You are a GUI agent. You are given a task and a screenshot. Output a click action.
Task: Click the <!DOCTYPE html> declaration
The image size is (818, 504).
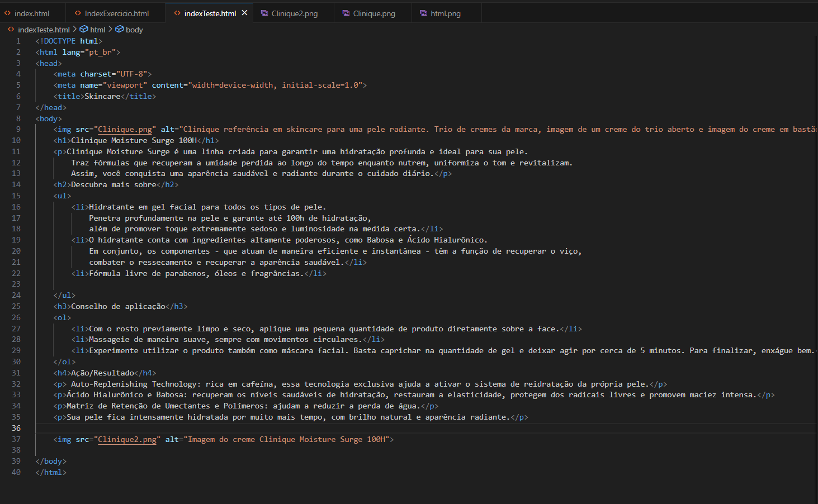pos(69,41)
